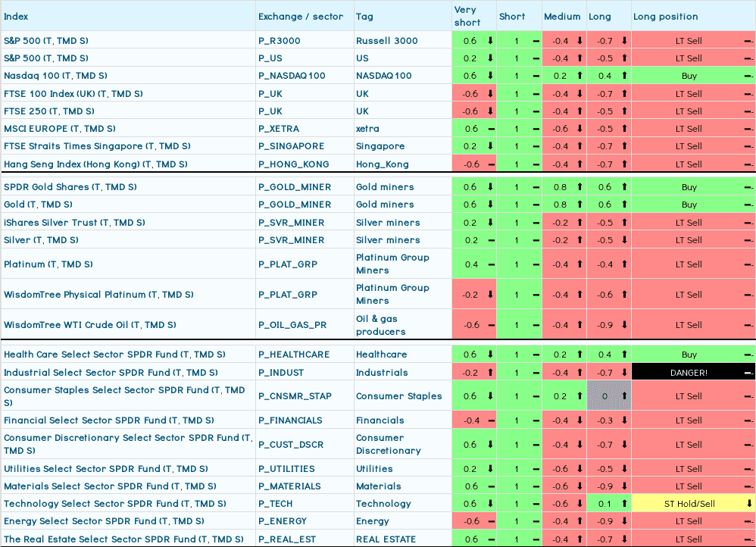Click the P_XETRA exchange code
756x547 pixels.
tap(279, 129)
